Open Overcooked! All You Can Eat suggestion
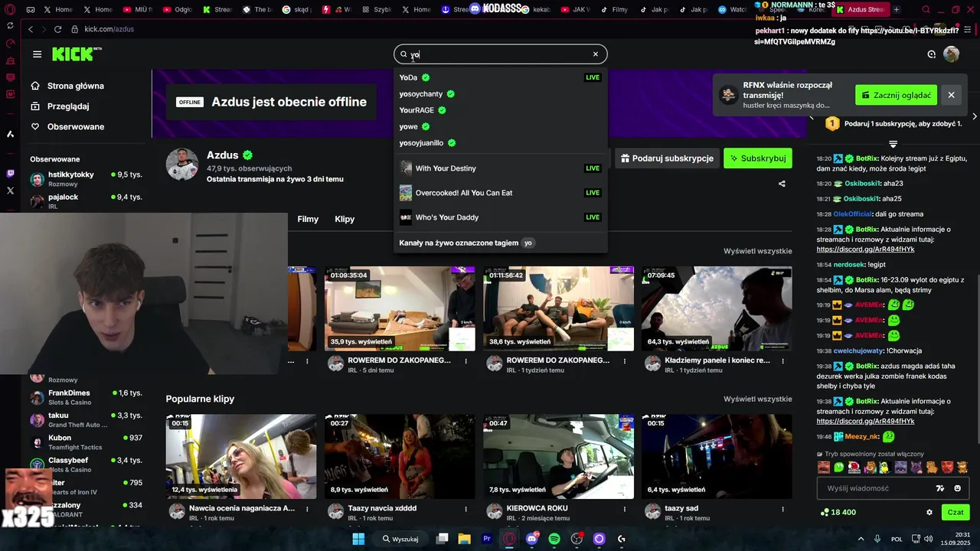The height and width of the screenshot is (551, 980). pos(500,193)
